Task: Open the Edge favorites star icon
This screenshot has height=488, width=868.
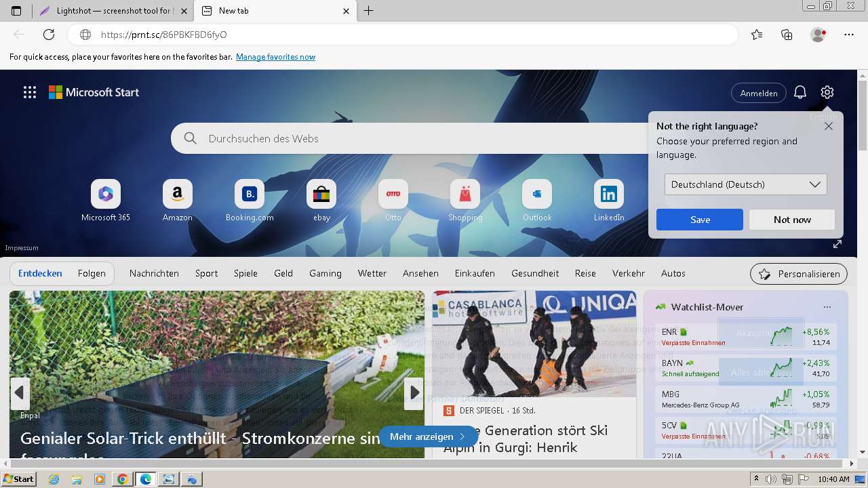Action: click(x=757, y=35)
